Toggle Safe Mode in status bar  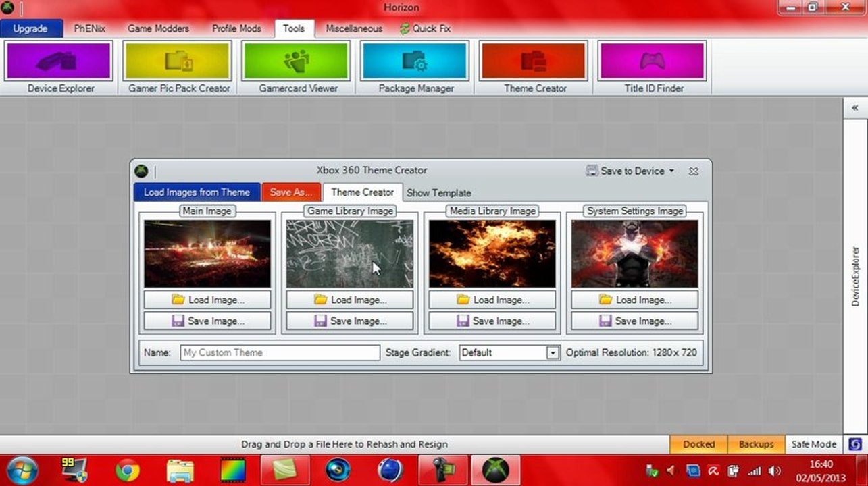point(813,444)
